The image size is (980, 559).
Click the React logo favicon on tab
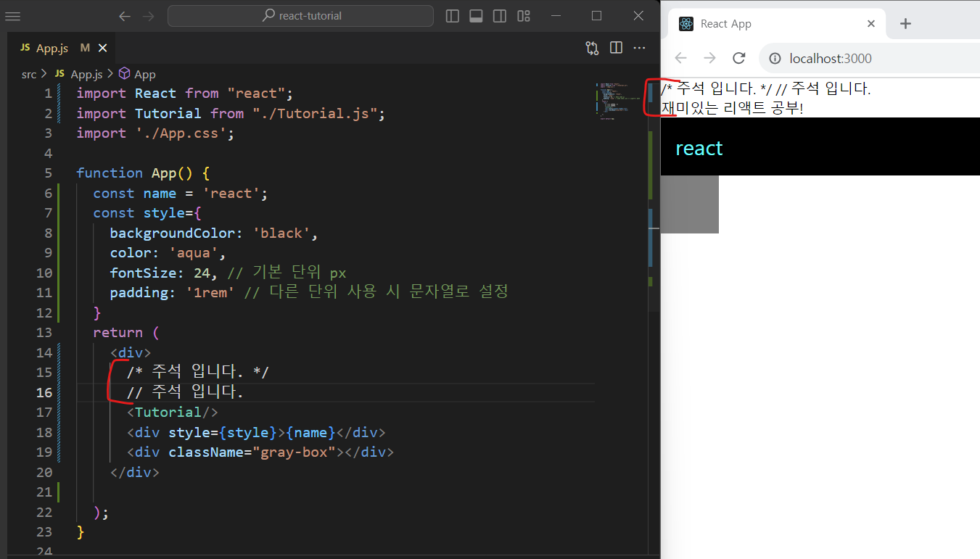pyautogui.click(x=686, y=24)
